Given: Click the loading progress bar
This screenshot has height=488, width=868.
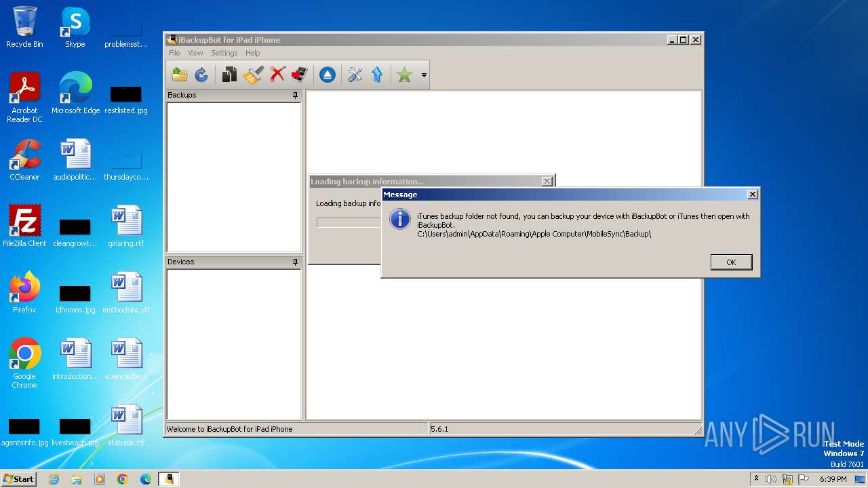Looking at the screenshot, I should (x=349, y=223).
